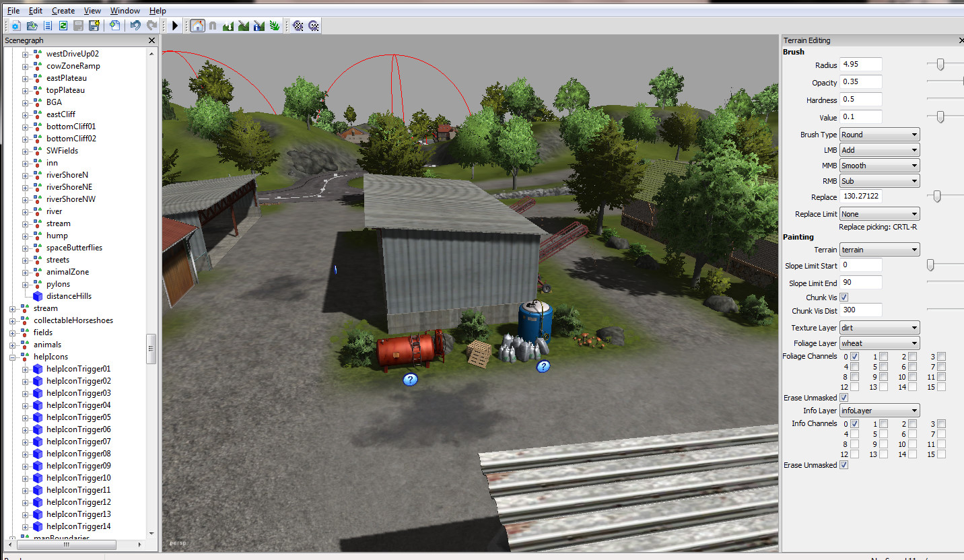Viewport: 964px width, 560px height.
Task: Open the Terrain selection dropdown
Action: (879, 250)
